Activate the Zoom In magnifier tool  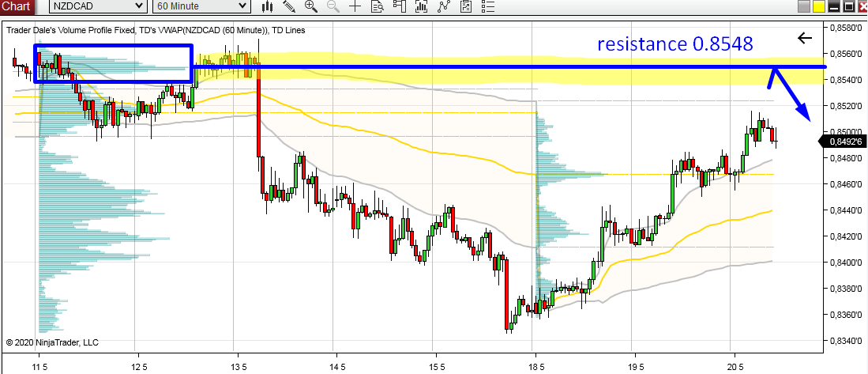pyautogui.click(x=310, y=6)
